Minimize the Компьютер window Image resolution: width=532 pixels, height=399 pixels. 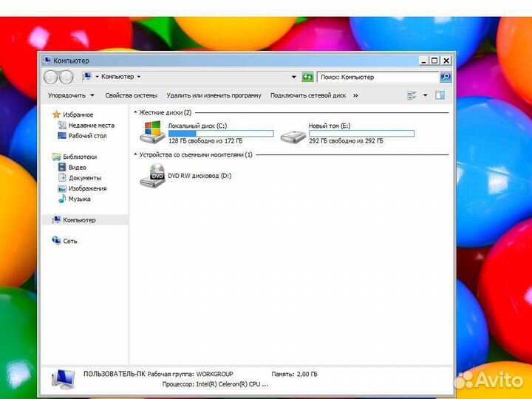[x=423, y=61]
